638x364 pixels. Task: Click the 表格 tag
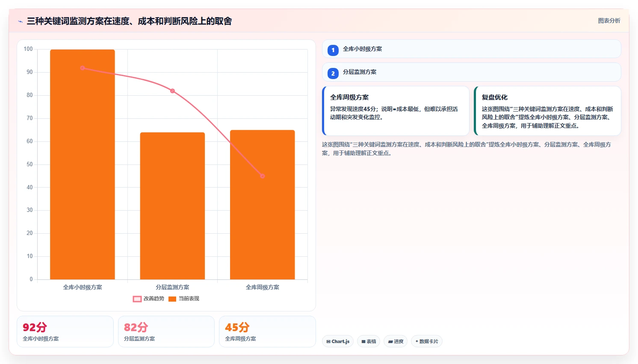click(x=369, y=341)
